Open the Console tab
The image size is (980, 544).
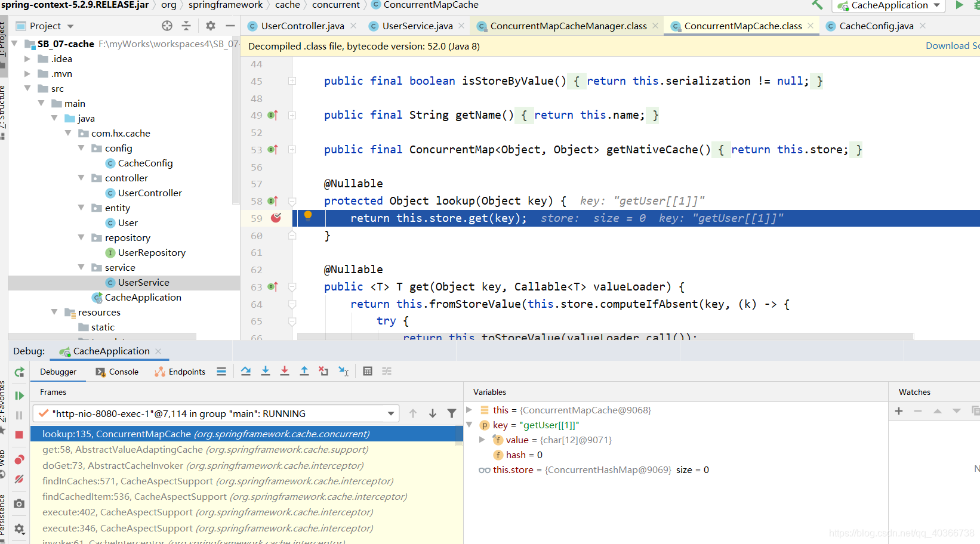pos(117,372)
